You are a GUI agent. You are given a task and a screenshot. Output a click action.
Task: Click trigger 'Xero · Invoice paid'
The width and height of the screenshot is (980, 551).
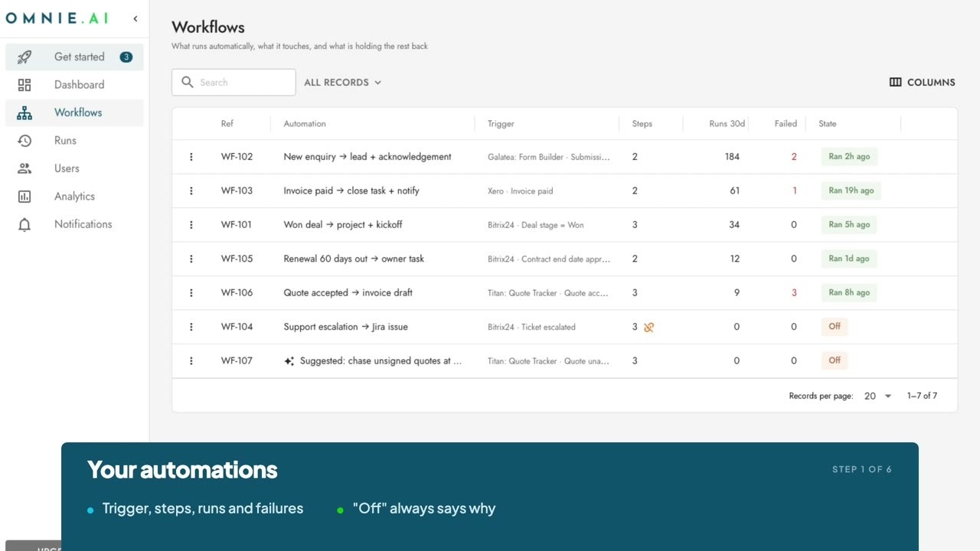point(520,191)
